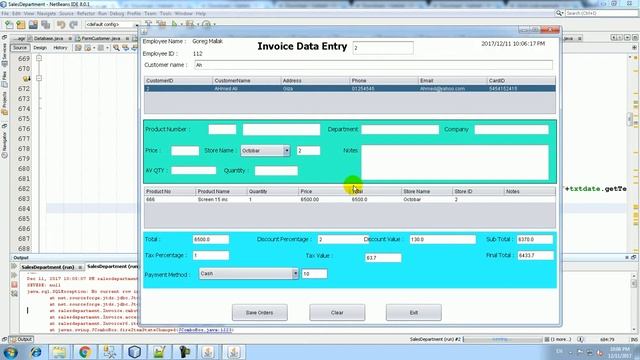Image resolution: width=640 pixels, height=360 pixels.
Task: Click the Windows Start button
Action: coord(10,352)
